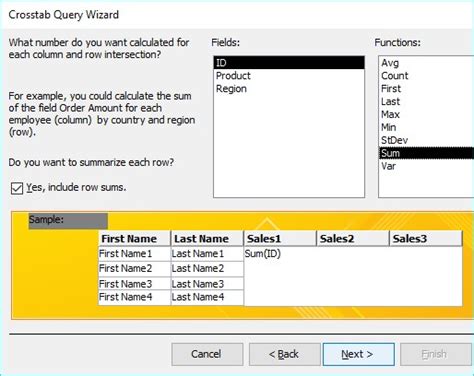Screen dimensions: 474x376
Task: Click the First Name3 sample cell
Action: coord(134,284)
